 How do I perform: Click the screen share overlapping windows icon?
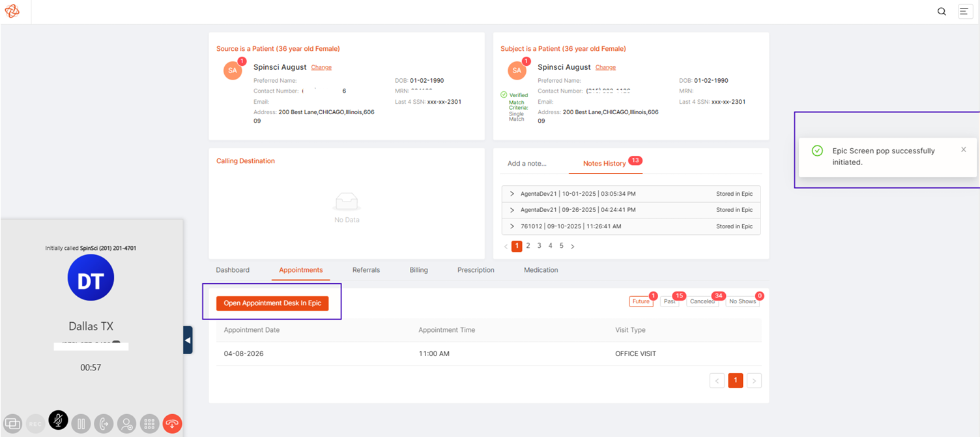tap(12, 424)
